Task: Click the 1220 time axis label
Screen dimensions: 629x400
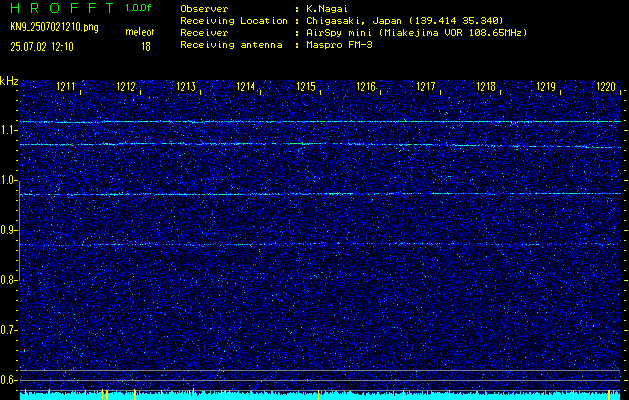Action: point(606,87)
